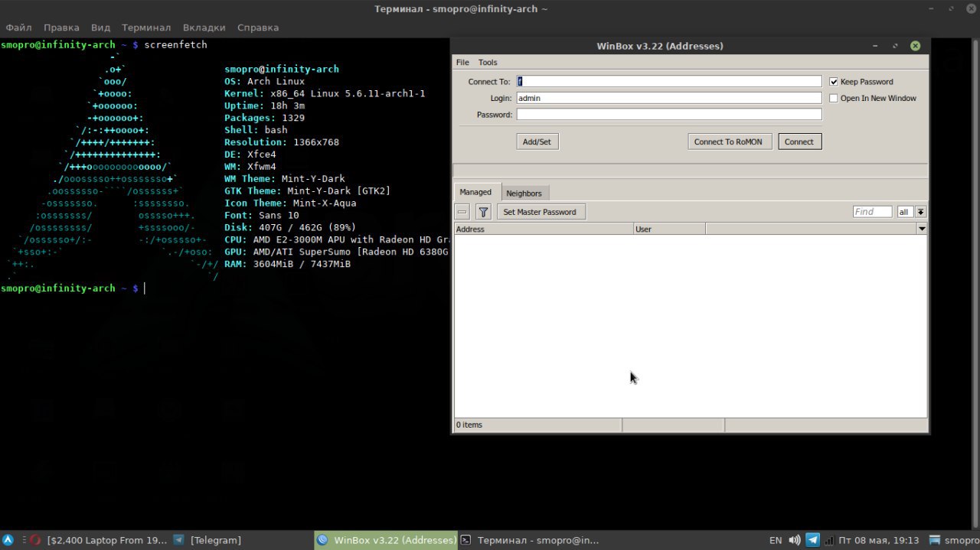Click the volume speaker icon in the tray
This screenshot has width=980, height=550.
tap(795, 540)
